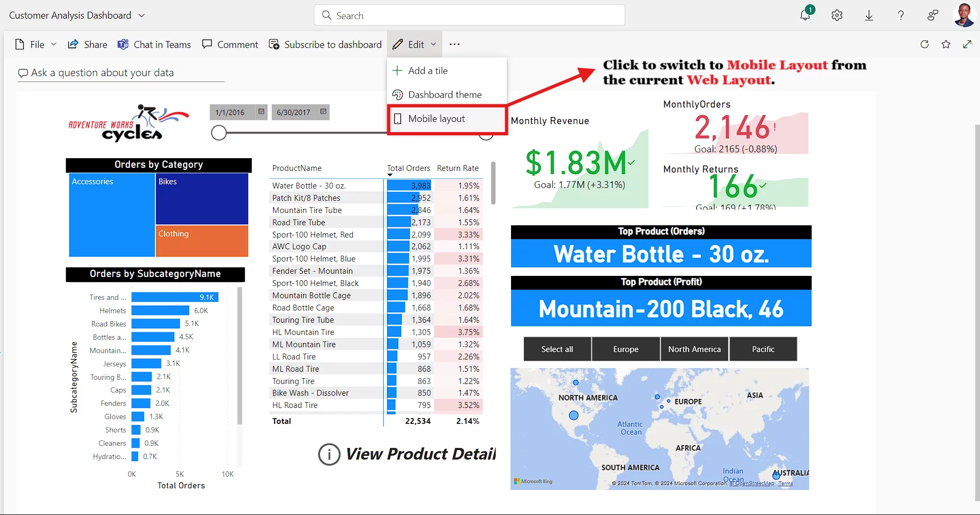
Task: Open the start date calendar picker icon
Action: pyautogui.click(x=261, y=112)
